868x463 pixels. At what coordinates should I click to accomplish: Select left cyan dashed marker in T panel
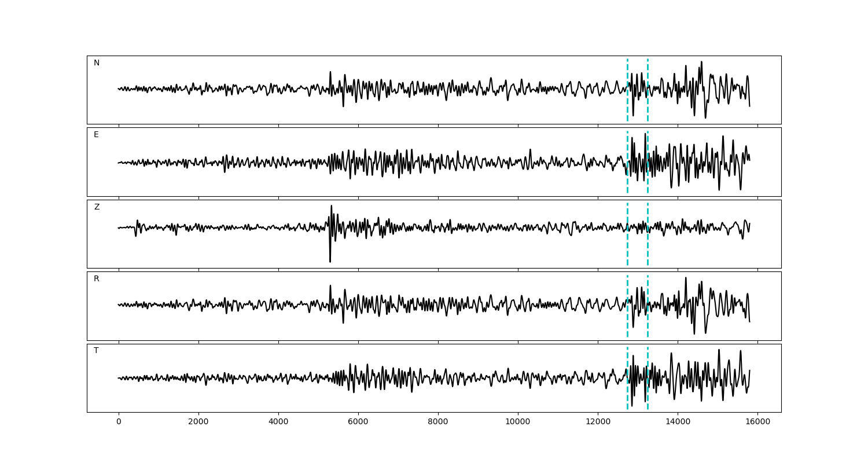click(627, 394)
